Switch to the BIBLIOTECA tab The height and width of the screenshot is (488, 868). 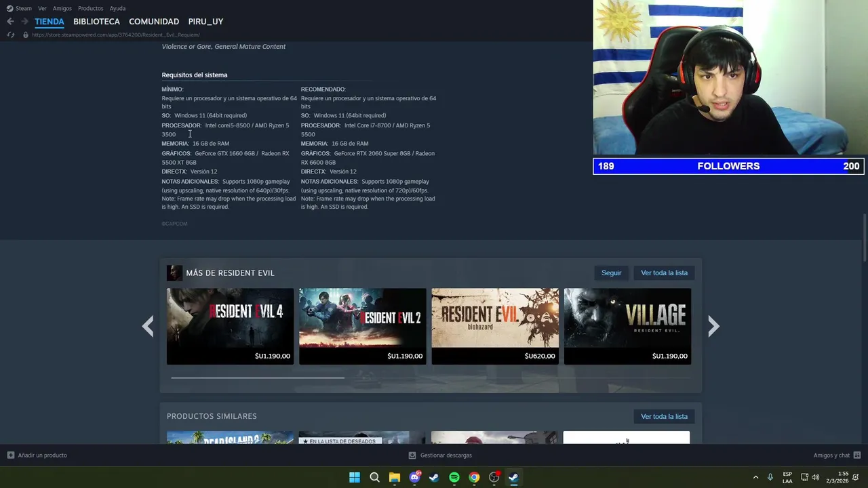pos(96,22)
